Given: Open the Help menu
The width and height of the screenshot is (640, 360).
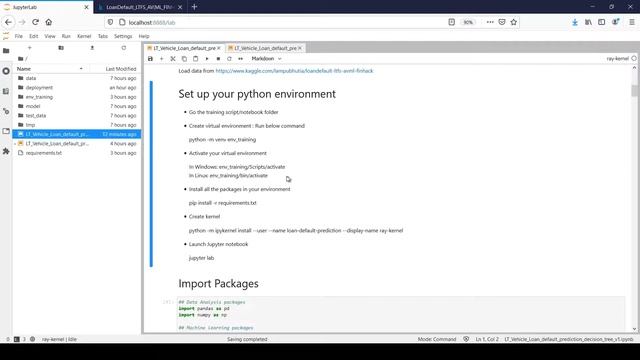Looking at the screenshot, I should pos(144,36).
